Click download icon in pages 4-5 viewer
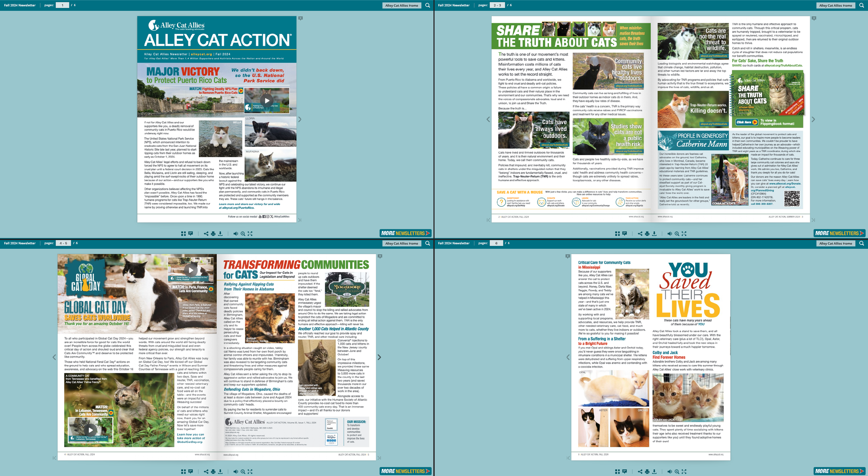 tap(220, 471)
